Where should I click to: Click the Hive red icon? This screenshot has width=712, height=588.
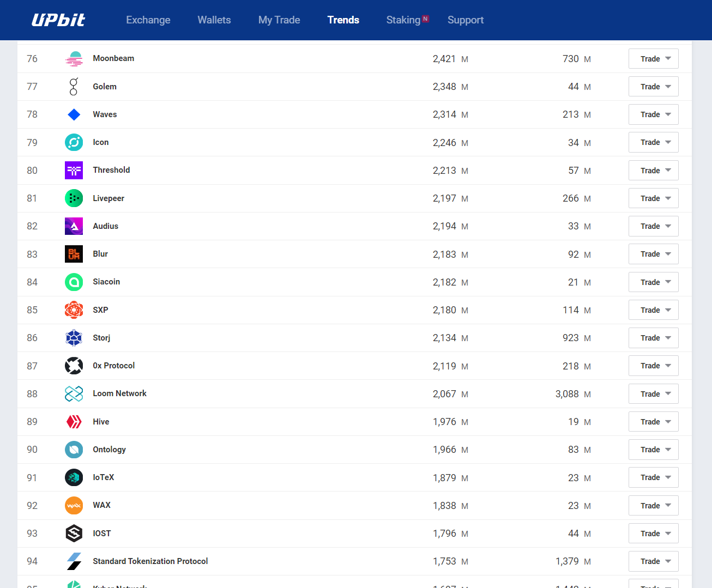pyautogui.click(x=74, y=422)
